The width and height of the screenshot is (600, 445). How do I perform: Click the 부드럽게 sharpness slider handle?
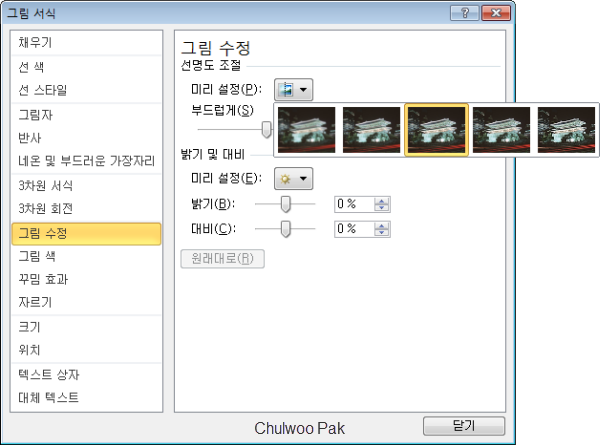pos(267,129)
